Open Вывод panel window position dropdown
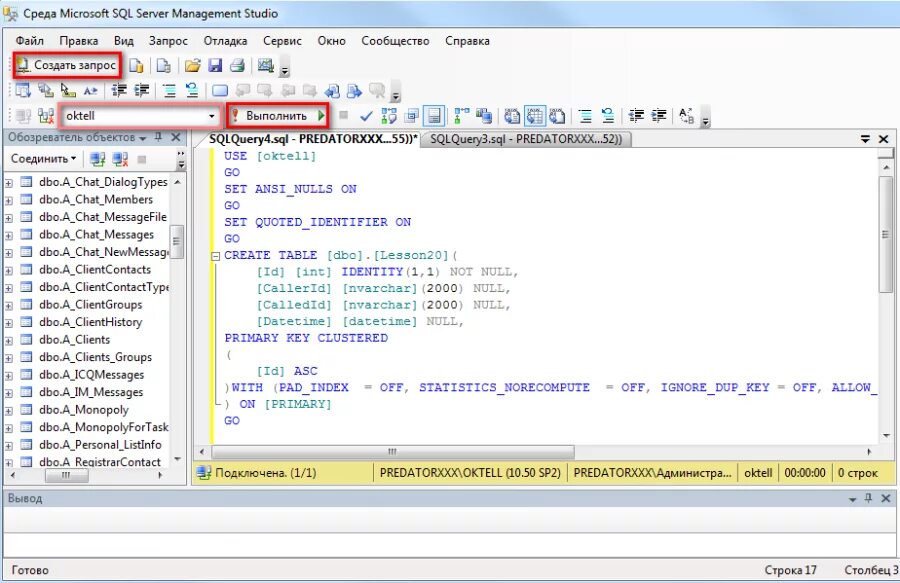 coord(852,499)
